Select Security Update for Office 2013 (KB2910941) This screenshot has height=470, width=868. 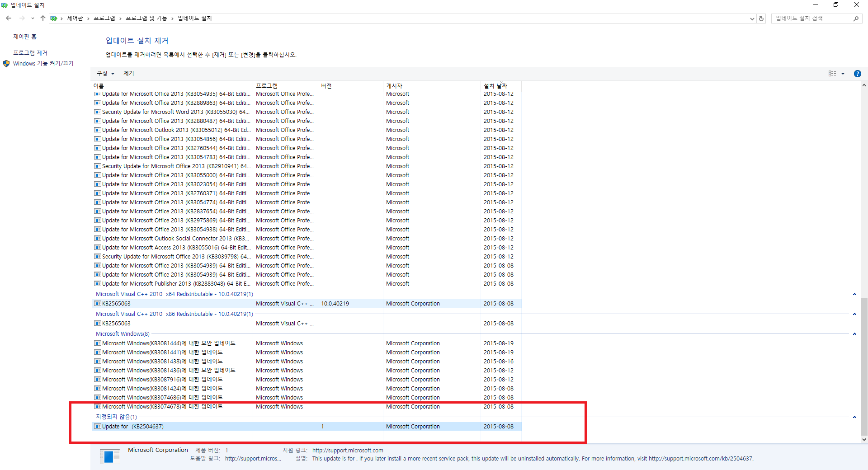click(307, 166)
